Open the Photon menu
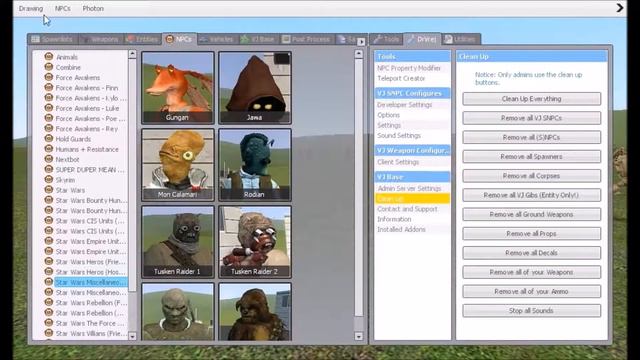Image resolution: width=640 pixels, height=360 pixels. click(93, 9)
